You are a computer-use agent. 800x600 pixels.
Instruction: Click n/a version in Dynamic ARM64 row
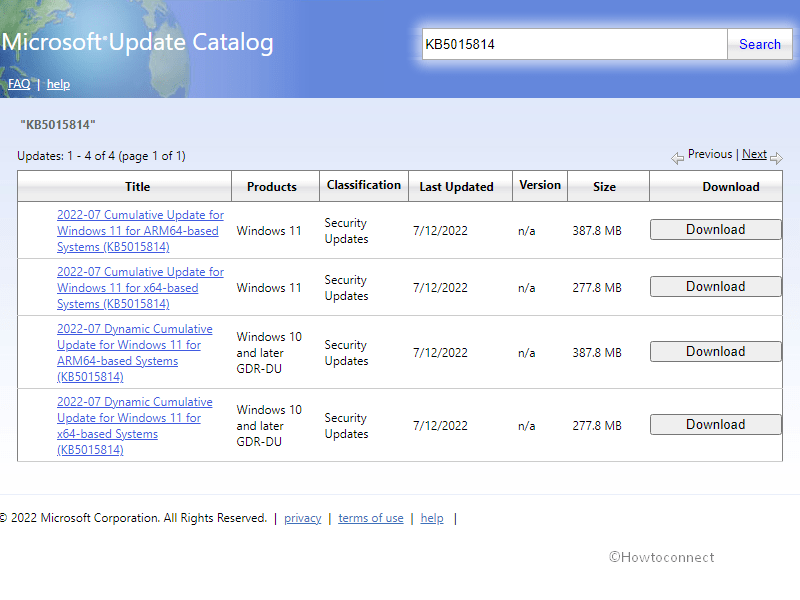[x=527, y=353]
